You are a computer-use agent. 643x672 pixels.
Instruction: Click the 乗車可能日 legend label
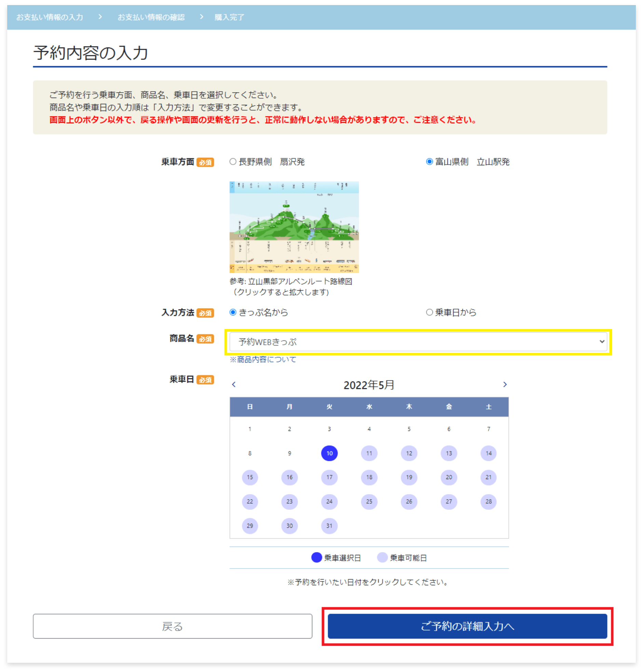pos(408,558)
